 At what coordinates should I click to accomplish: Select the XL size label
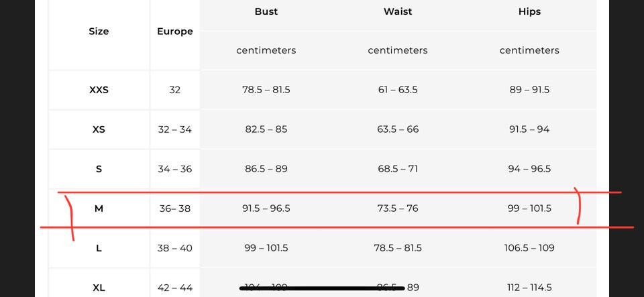tap(99, 288)
